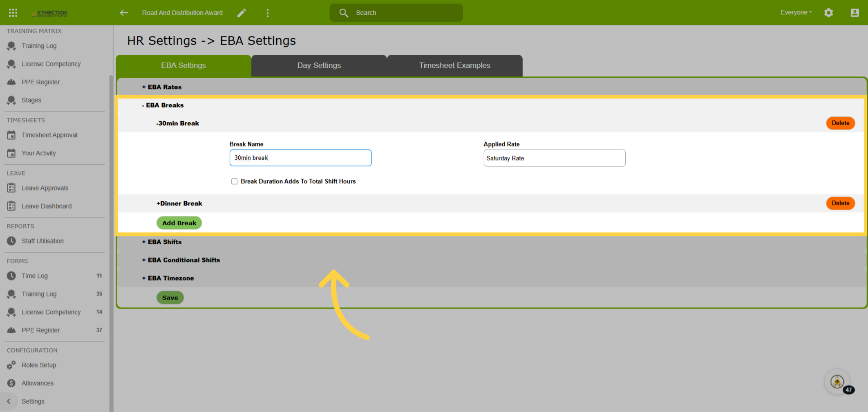
Task: Click the Leave Approvals clipboard icon
Action: point(11,188)
